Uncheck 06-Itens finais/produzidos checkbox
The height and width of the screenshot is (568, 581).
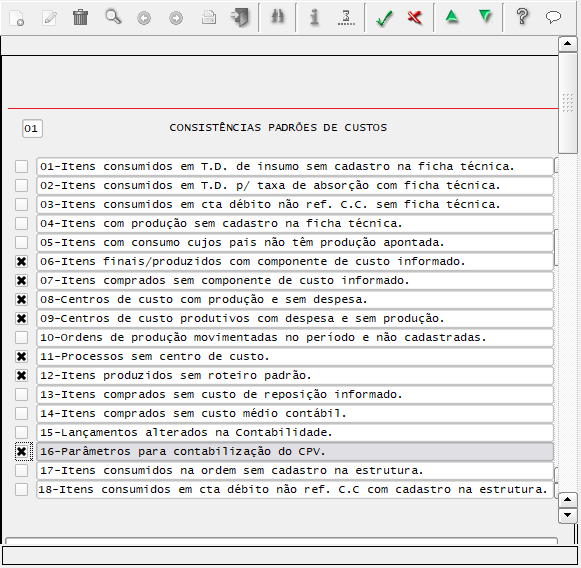pos(21,262)
